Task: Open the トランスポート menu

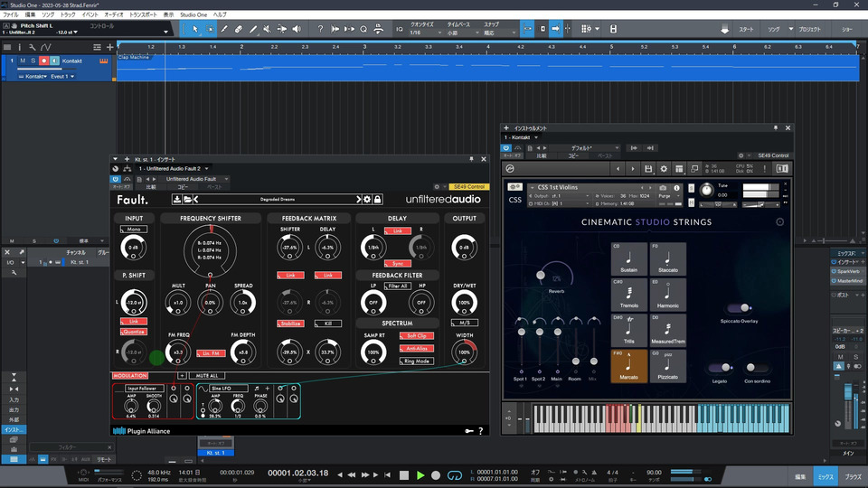Action: [142, 15]
